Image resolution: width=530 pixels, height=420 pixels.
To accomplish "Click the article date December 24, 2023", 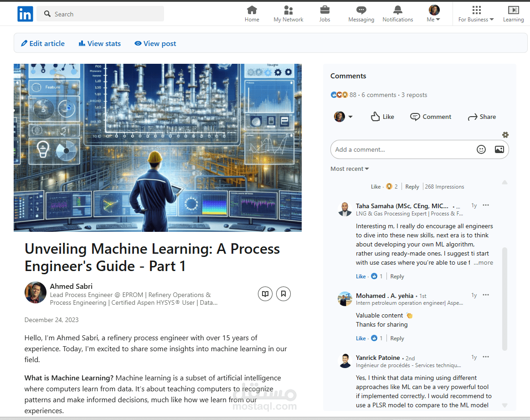I will pyautogui.click(x=51, y=320).
